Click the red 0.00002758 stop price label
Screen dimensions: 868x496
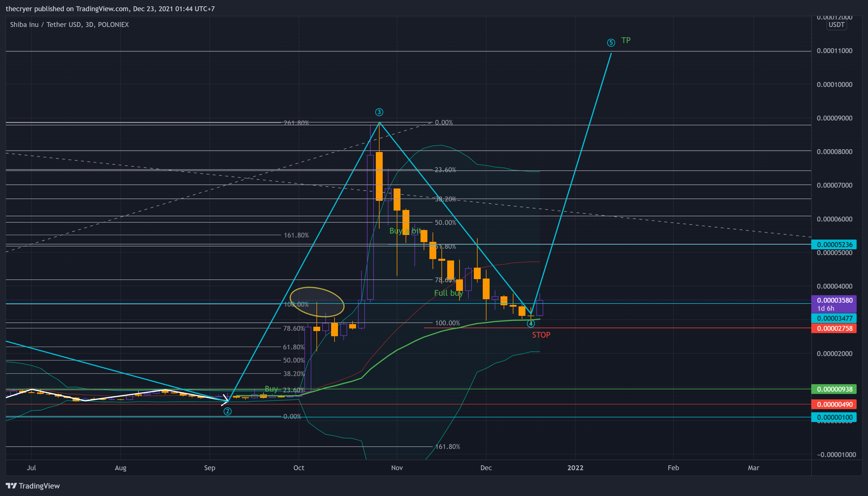pyautogui.click(x=834, y=328)
